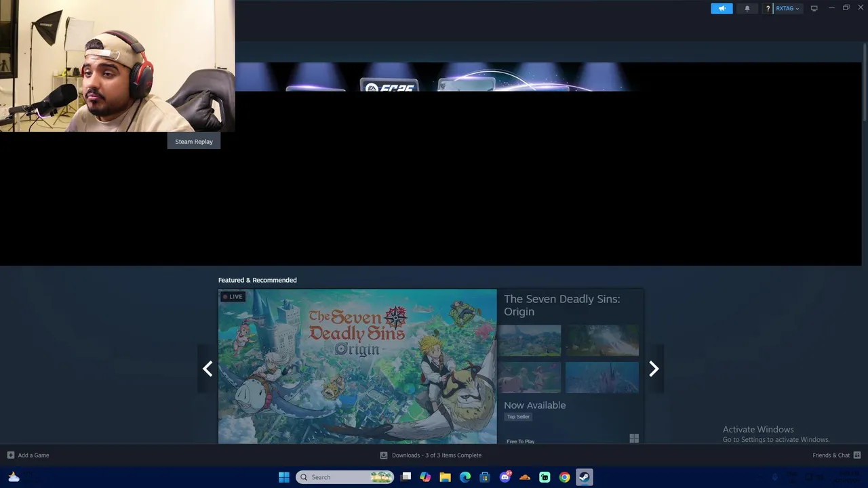Viewport: 868px width, 488px height.
Task: Click the Free To Play label
Action: 520,441
